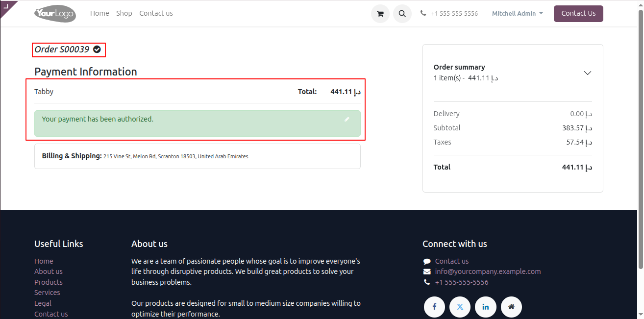Open Products footer link

pos(49,282)
